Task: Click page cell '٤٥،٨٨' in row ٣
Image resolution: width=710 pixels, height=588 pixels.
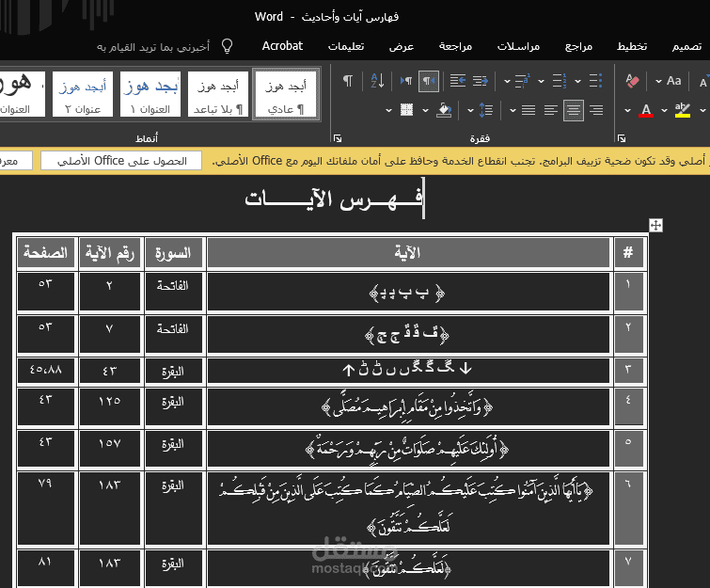Action: [46, 370]
